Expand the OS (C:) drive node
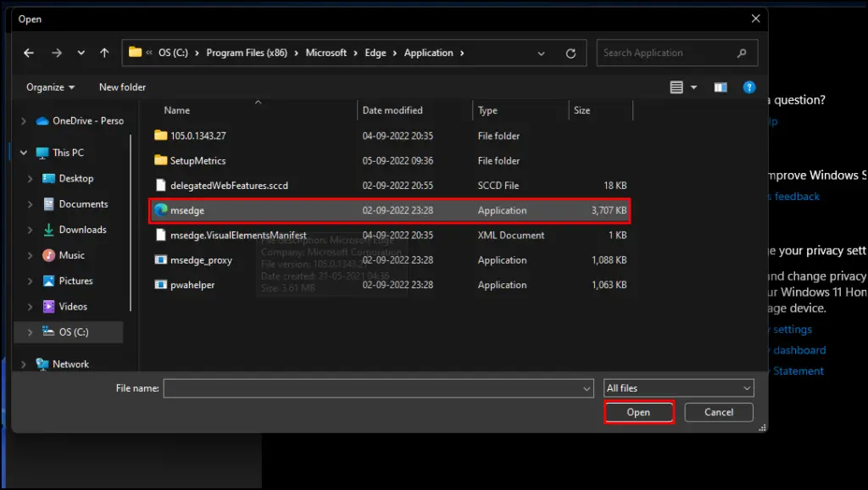 point(30,332)
